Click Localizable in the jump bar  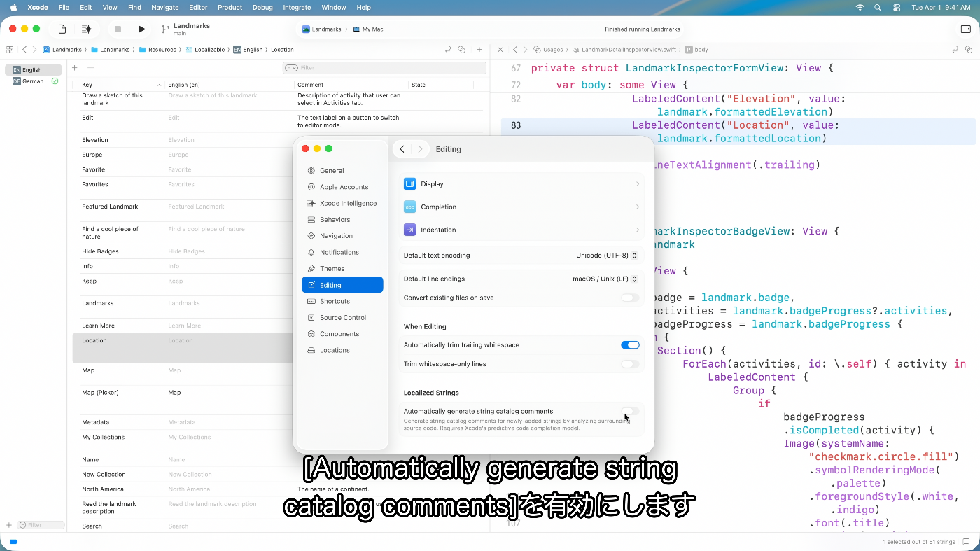204,50
